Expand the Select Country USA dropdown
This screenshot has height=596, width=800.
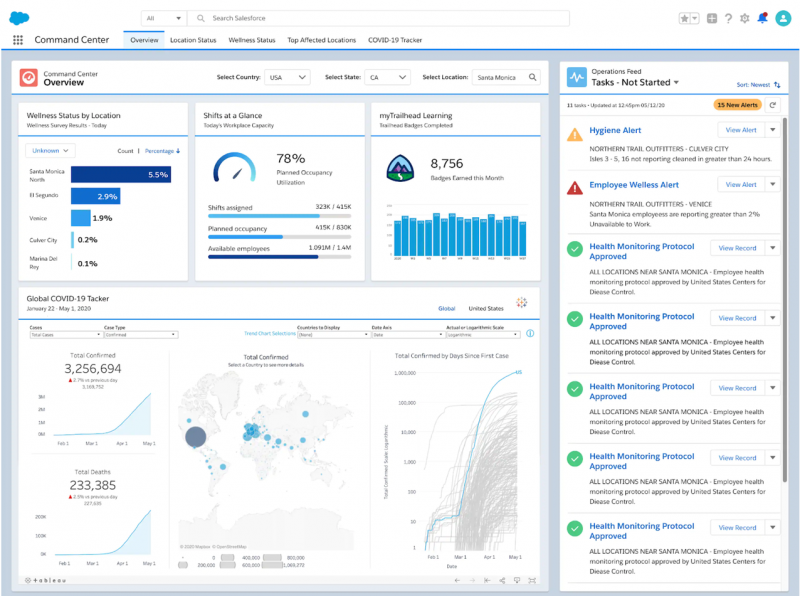(289, 77)
